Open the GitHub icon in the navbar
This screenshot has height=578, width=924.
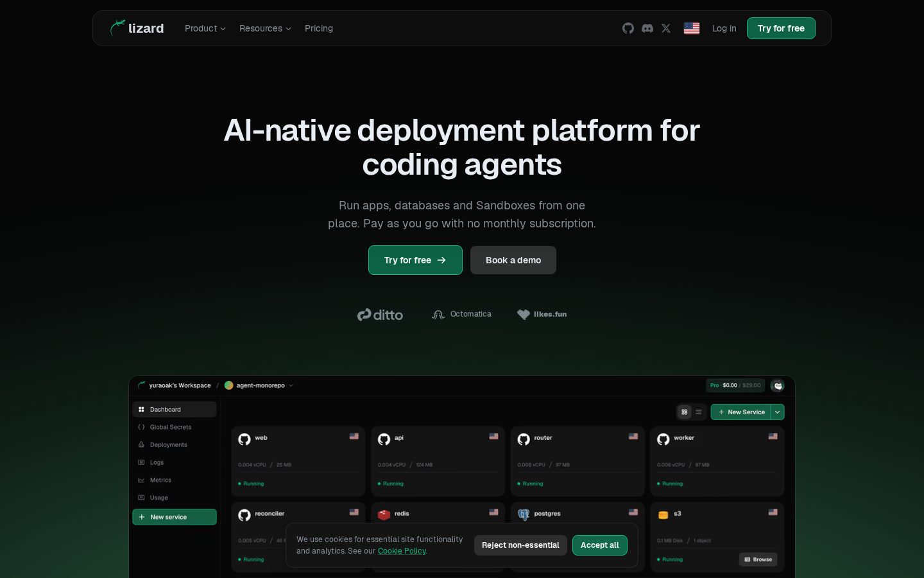(x=628, y=28)
